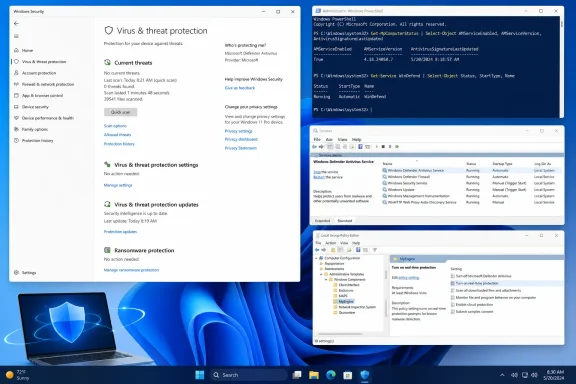Select the Enable cloud protection policy setting
This screenshot has width=576, height=384.
tap(472, 305)
